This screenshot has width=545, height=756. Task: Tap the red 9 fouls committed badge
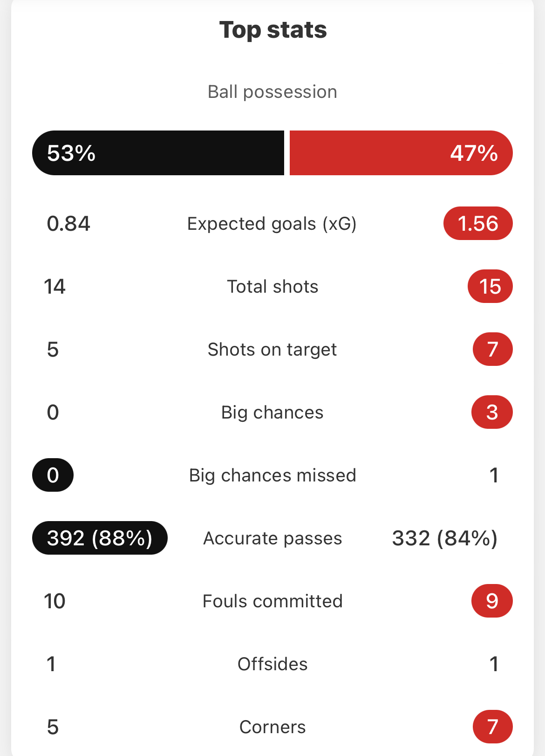(492, 601)
